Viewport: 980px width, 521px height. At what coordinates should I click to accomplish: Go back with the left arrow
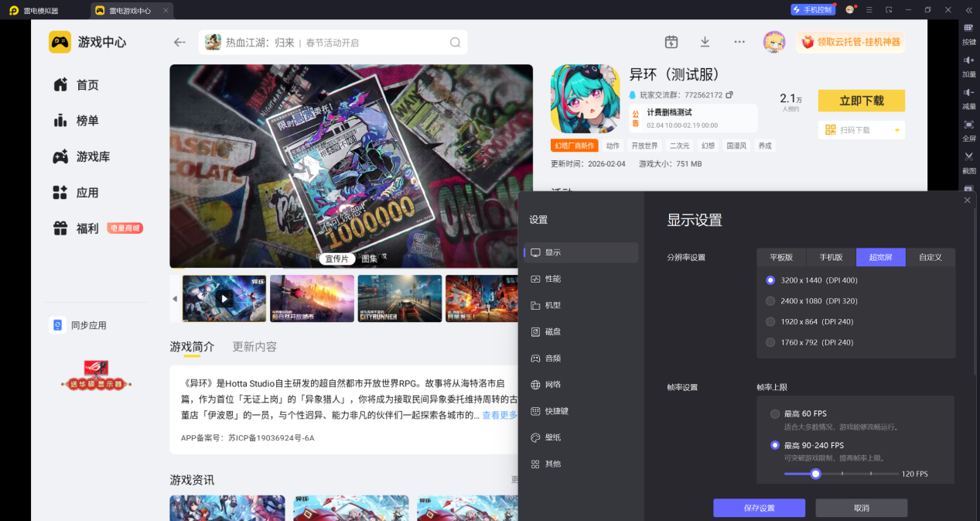(179, 43)
